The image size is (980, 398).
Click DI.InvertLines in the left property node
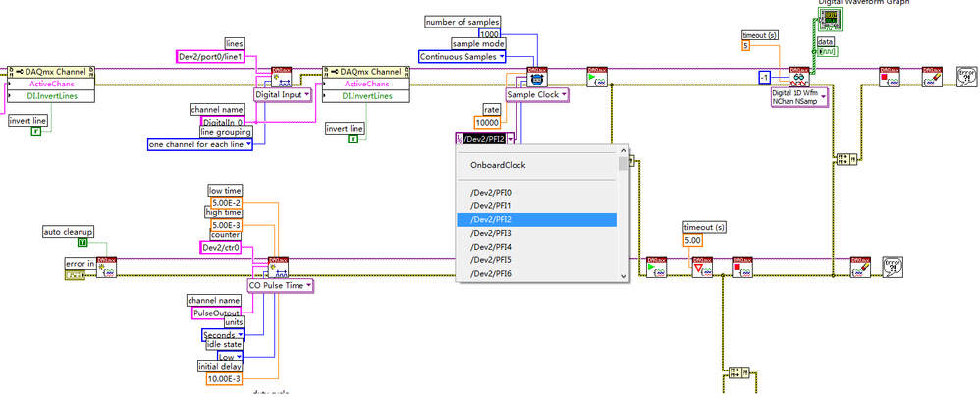coord(51,95)
